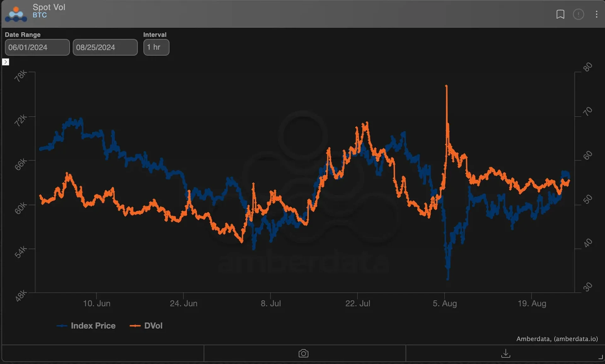The image size is (605, 364).
Task: Click the 5. Aug axis label
Action: click(445, 303)
